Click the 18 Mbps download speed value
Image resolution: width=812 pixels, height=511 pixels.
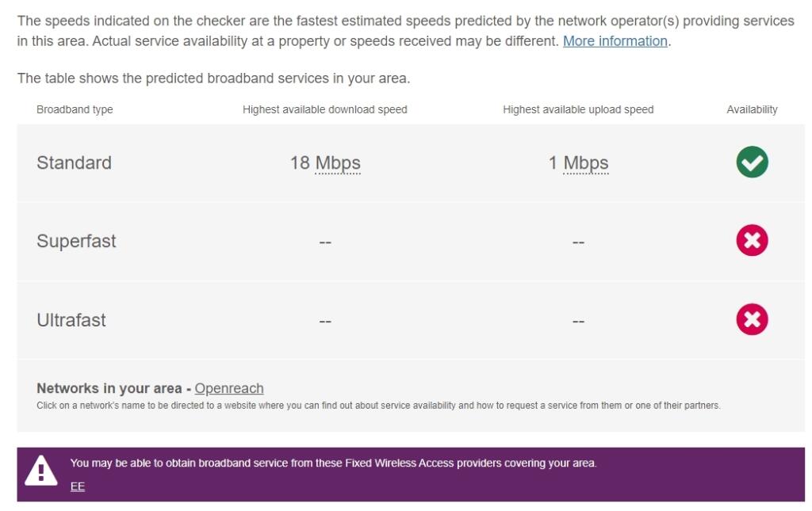point(325,162)
